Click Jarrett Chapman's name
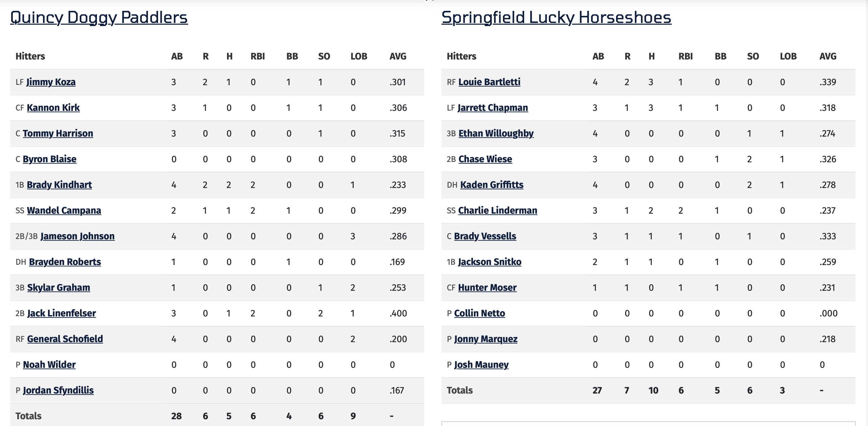868x426 pixels. click(x=493, y=108)
